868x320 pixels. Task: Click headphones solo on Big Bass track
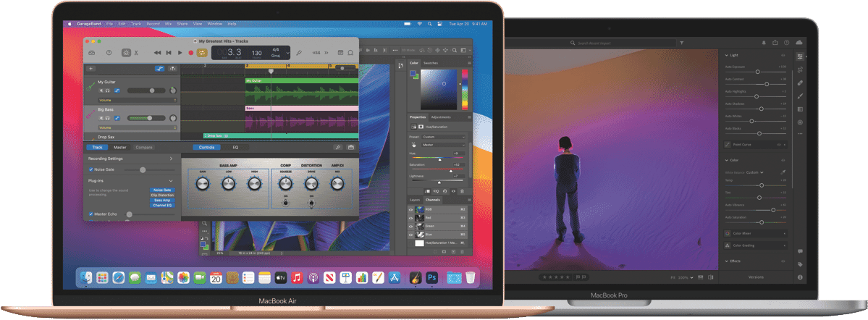(109, 117)
